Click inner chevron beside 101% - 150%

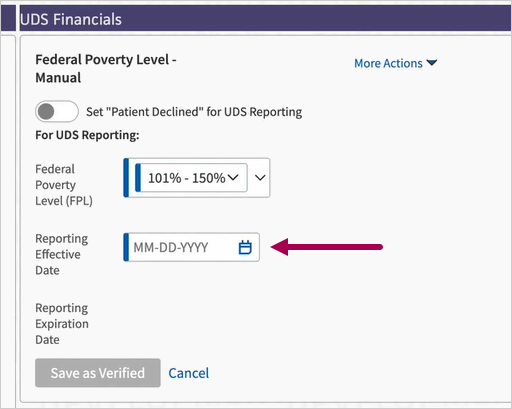coord(233,177)
